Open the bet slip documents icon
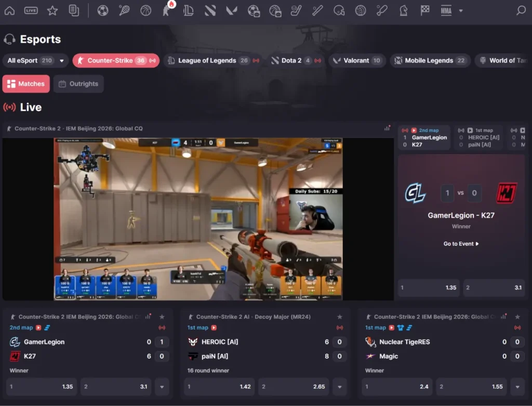 74,10
